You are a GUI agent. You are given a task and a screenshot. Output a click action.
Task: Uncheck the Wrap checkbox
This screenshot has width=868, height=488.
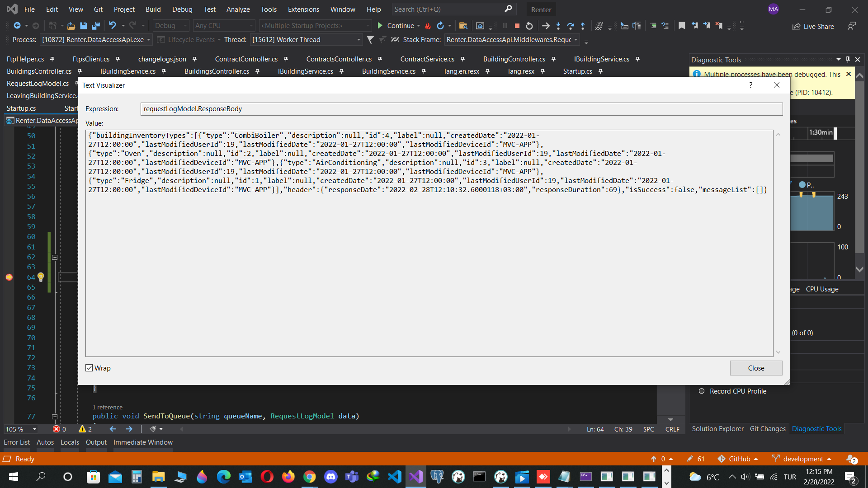[x=89, y=368]
